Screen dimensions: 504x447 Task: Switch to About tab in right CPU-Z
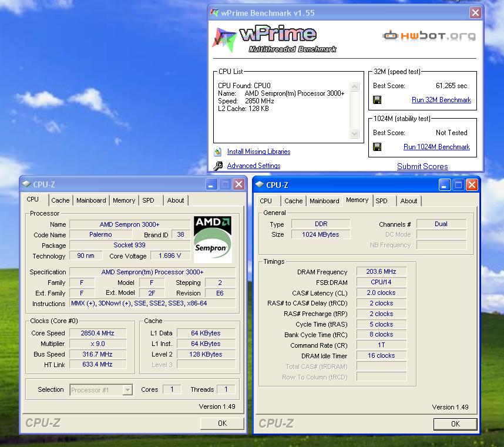click(408, 201)
